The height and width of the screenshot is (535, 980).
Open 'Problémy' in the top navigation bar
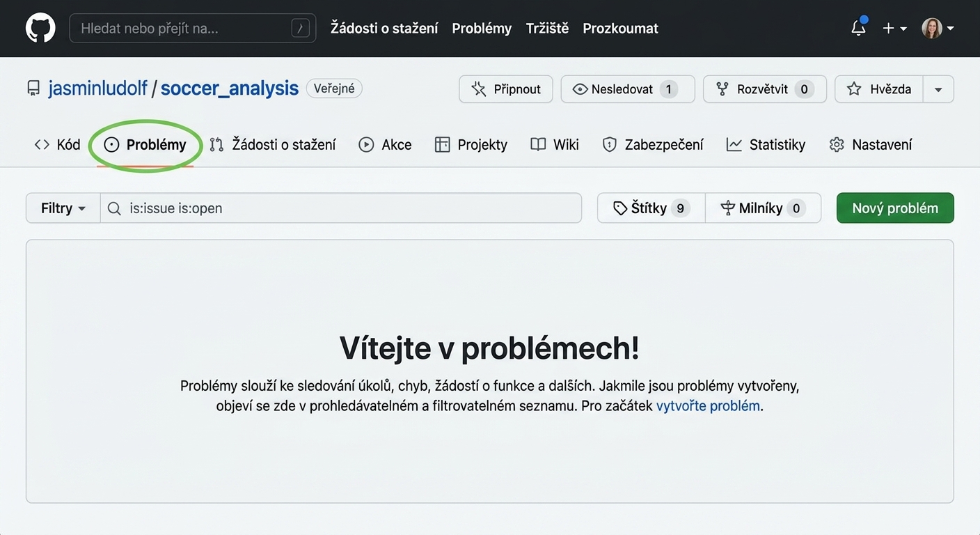coord(482,29)
